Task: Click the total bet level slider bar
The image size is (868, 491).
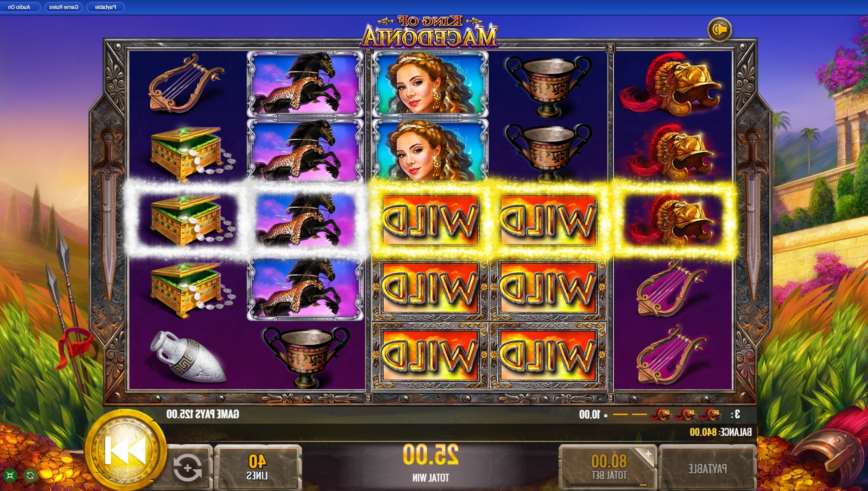Action: tap(608, 485)
